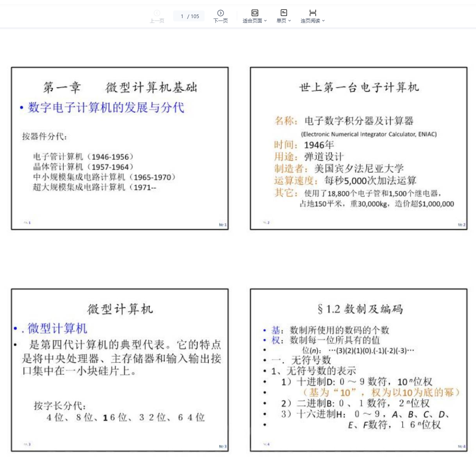This screenshot has width=476, height=459.
Task: Open the 单页 dropdown chevron
Action: click(x=290, y=21)
